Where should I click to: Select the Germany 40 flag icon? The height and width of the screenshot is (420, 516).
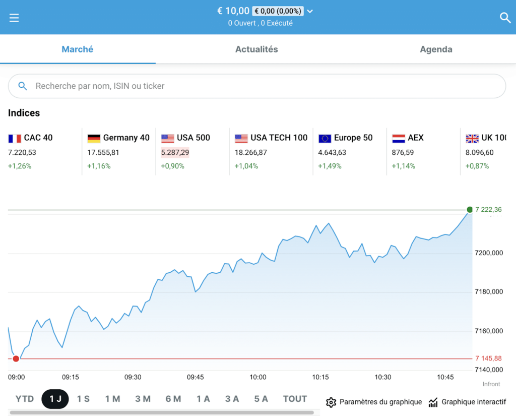point(94,138)
